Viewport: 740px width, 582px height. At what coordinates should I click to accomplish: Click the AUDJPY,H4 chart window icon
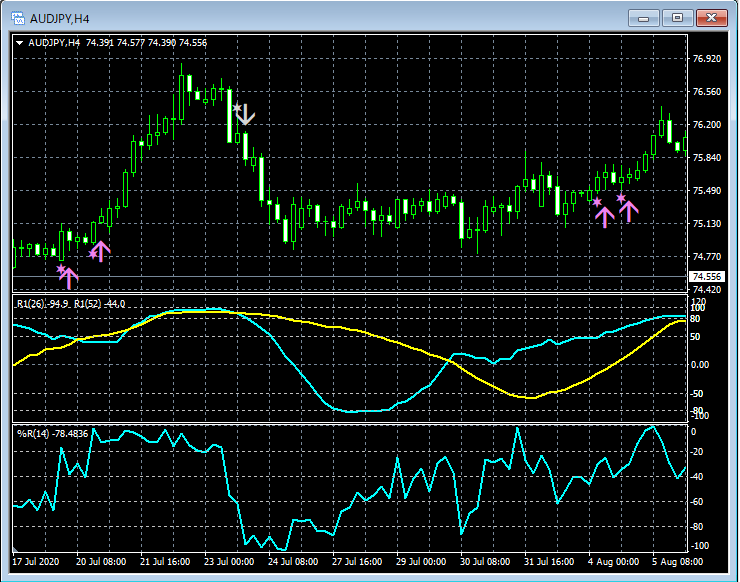[x=18, y=18]
